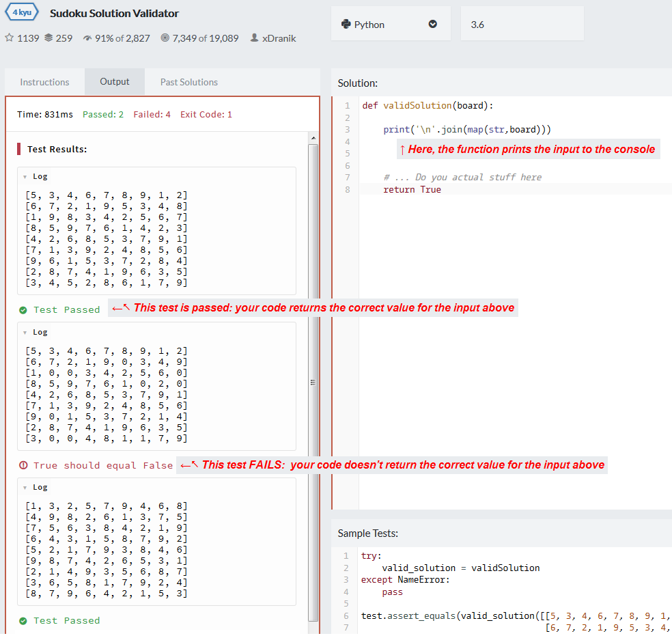Screen dimensions: 672x638
Task: Click the Python logo icon in language selector
Action: pyautogui.click(x=346, y=24)
